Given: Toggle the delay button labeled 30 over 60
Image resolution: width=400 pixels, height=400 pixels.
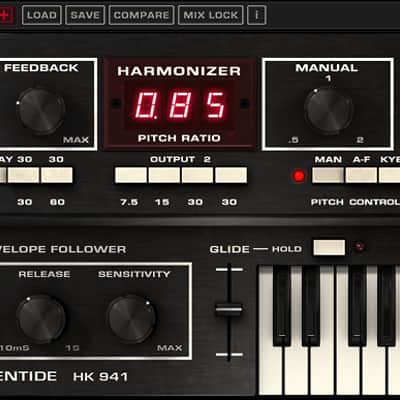Looking at the screenshot, I should 57,175.
